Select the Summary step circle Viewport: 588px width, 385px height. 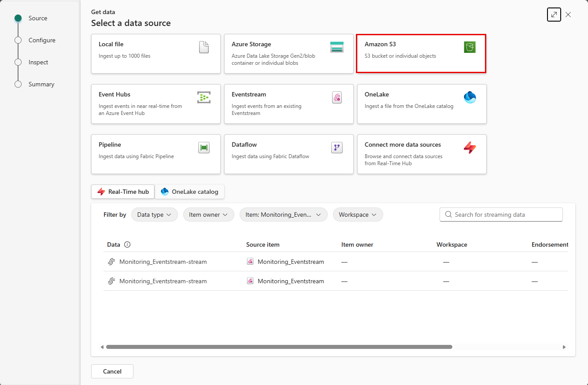point(18,84)
